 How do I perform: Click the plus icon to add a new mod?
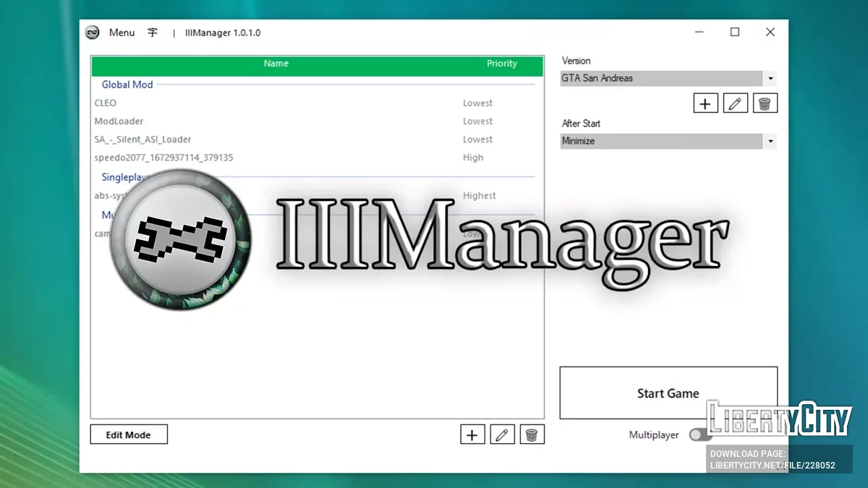[472, 434]
